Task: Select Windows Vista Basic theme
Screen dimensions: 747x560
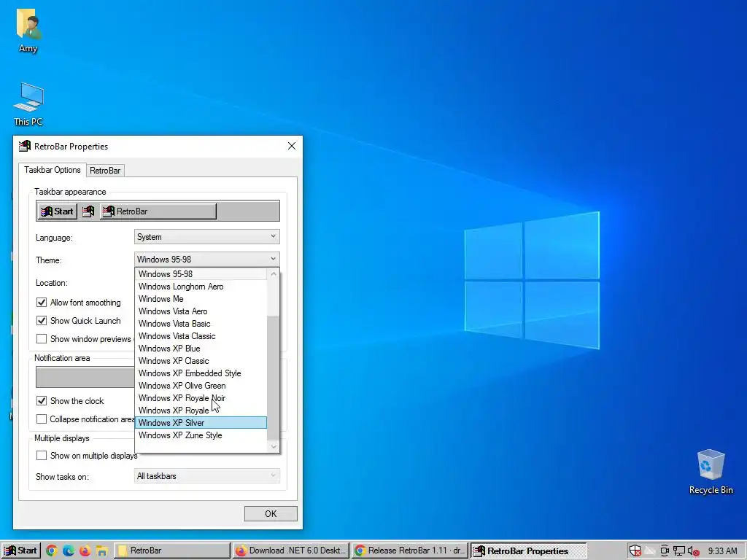Action: point(201,323)
